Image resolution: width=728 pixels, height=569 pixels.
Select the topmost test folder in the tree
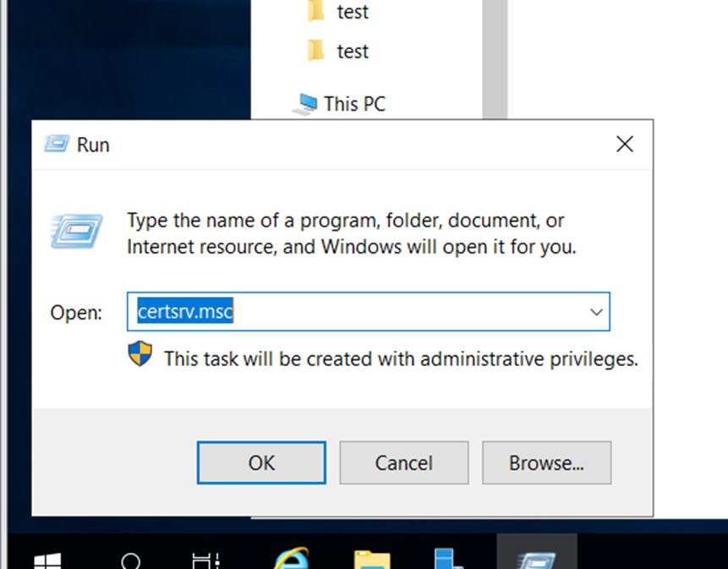coord(352,12)
